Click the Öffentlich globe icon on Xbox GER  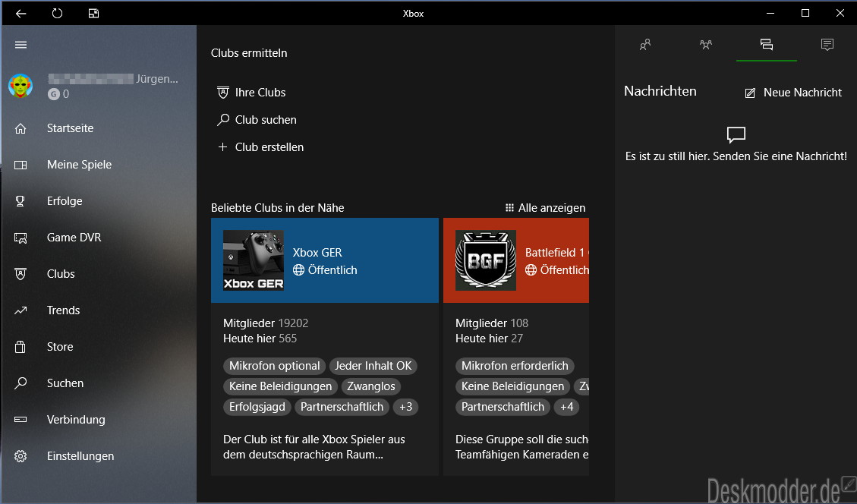(298, 270)
